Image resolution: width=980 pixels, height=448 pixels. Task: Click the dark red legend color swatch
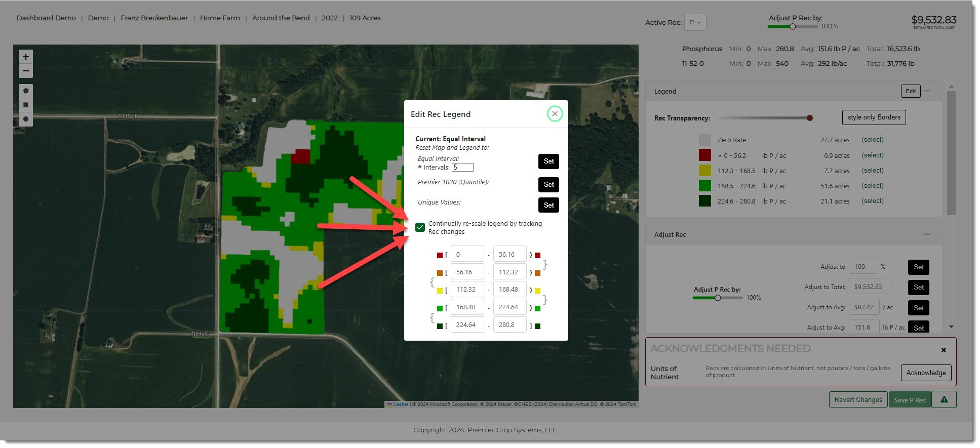click(x=704, y=155)
